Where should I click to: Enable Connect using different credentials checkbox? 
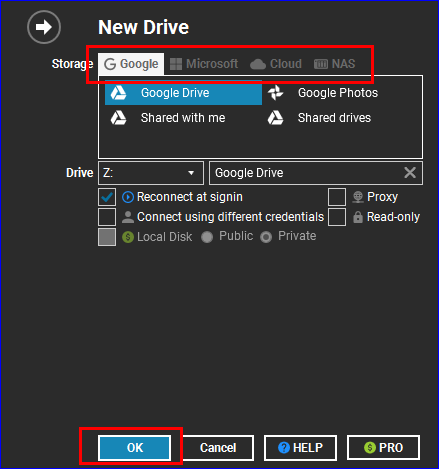tap(107, 217)
